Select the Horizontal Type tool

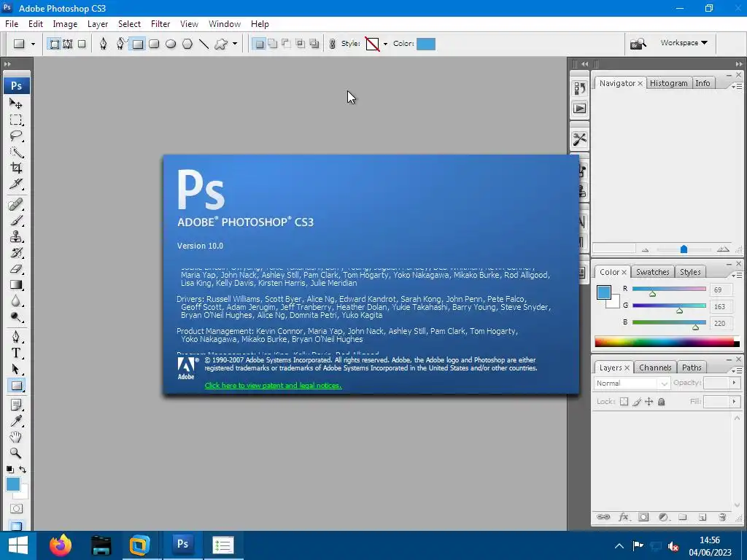(16, 354)
